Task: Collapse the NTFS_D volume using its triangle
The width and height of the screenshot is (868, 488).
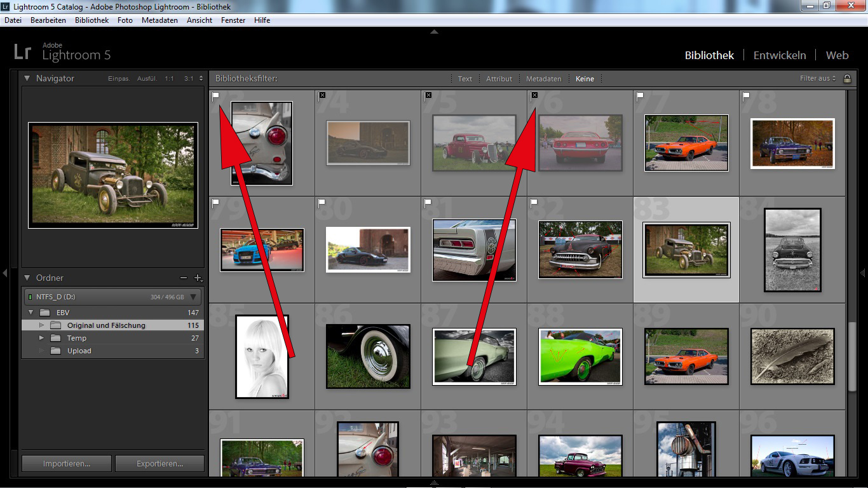Action: 193,297
